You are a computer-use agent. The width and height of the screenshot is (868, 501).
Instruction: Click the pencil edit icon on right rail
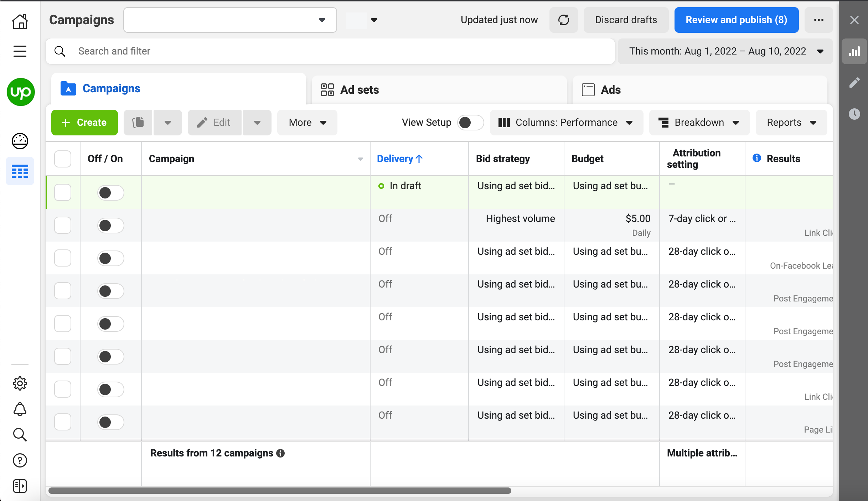click(x=854, y=83)
